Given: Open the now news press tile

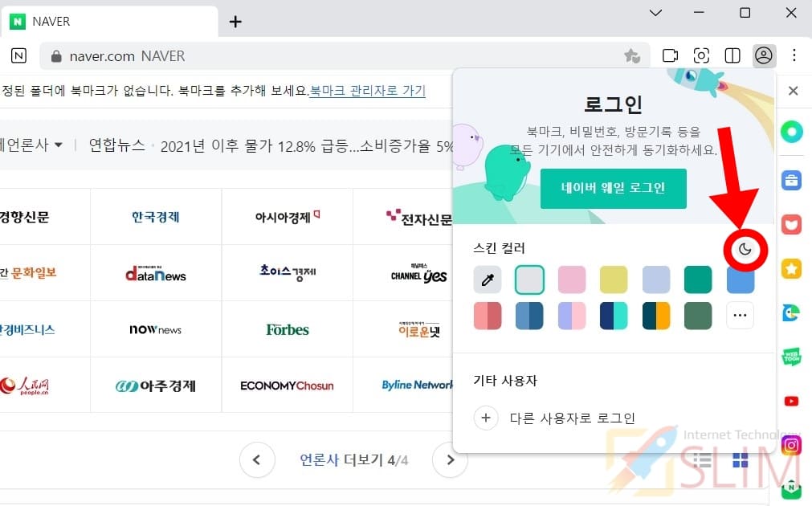Looking at the screenshot, I should [156, 329].
